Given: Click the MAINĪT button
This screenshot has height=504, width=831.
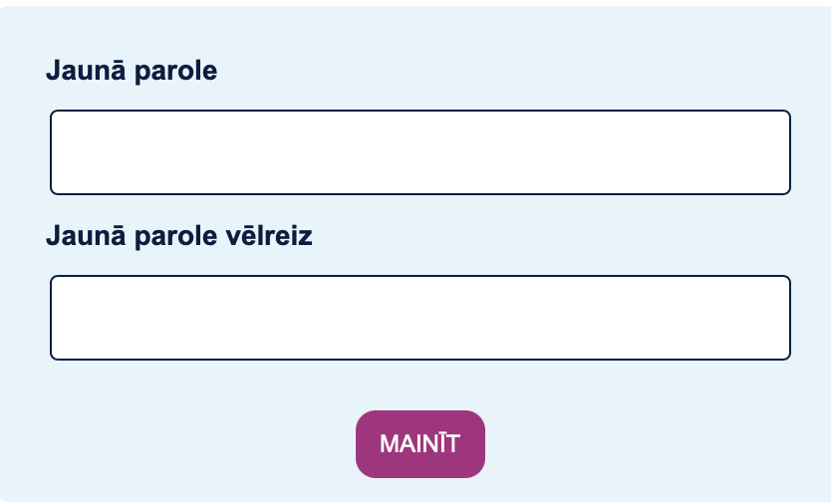Looking at the screenshot, I should pos(419,443).
